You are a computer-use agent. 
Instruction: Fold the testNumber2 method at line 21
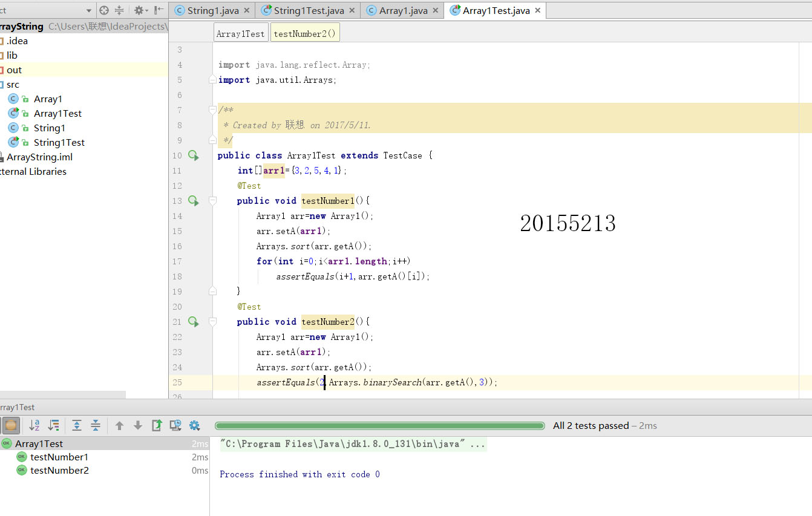(212, 321)
